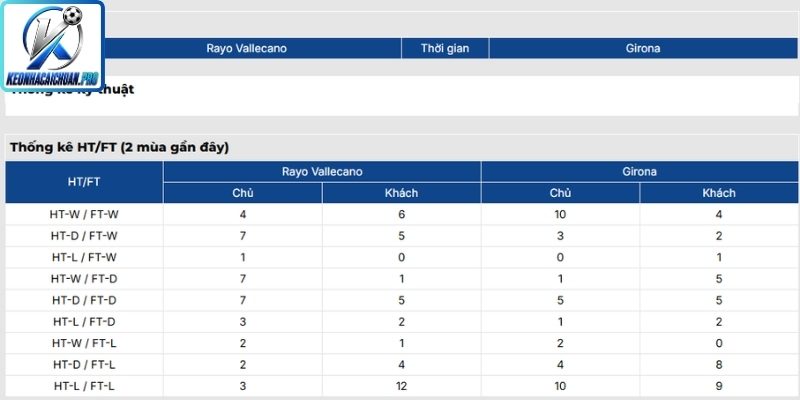Image resolution: width=800 pixels, height=400 pixels.
Task: Click the Thống kê kỹ thuật heading
Action: click(72, 90)
